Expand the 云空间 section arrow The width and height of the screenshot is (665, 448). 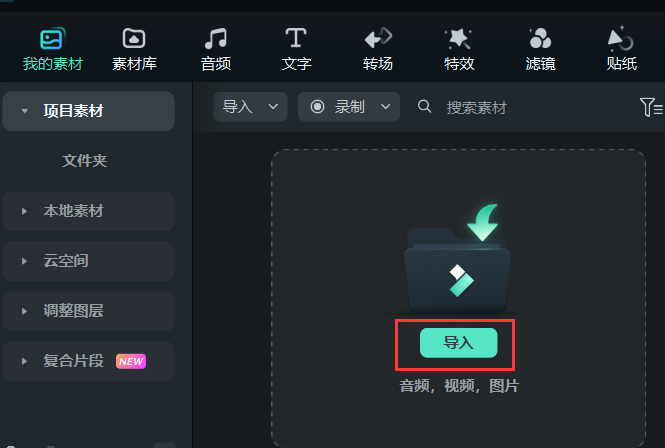tap(25, 261)
